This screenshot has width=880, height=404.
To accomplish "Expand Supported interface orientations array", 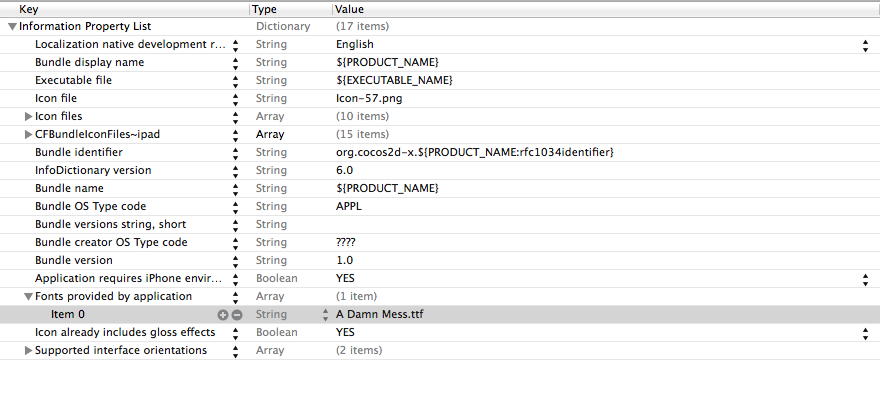I will tap(29, 351).
